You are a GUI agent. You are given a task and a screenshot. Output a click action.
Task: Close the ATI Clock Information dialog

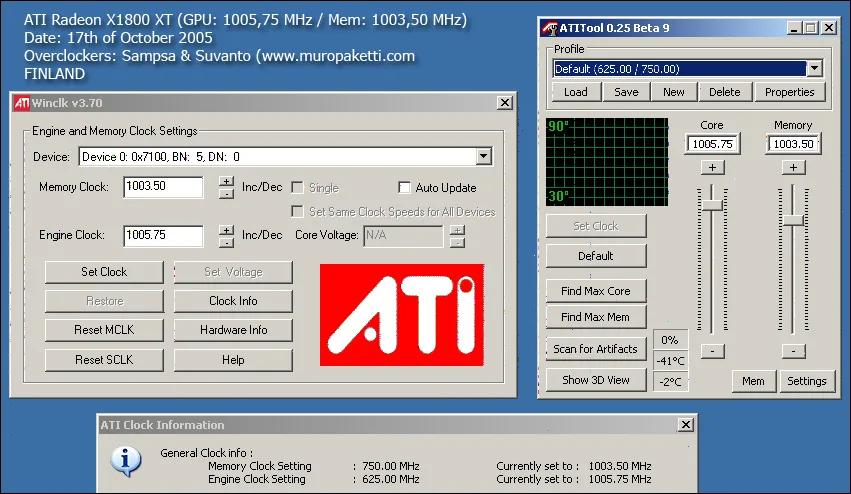(x=686, y=425)
